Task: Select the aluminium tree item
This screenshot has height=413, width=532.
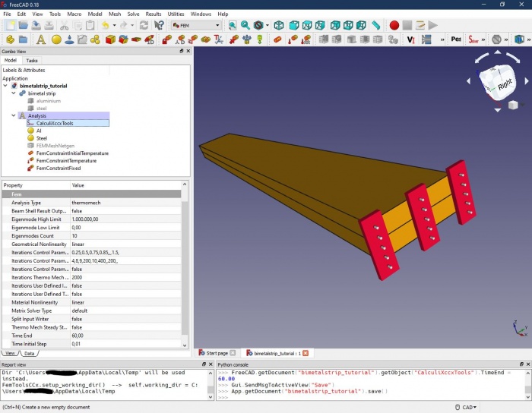Action: (x=49, y=101)
